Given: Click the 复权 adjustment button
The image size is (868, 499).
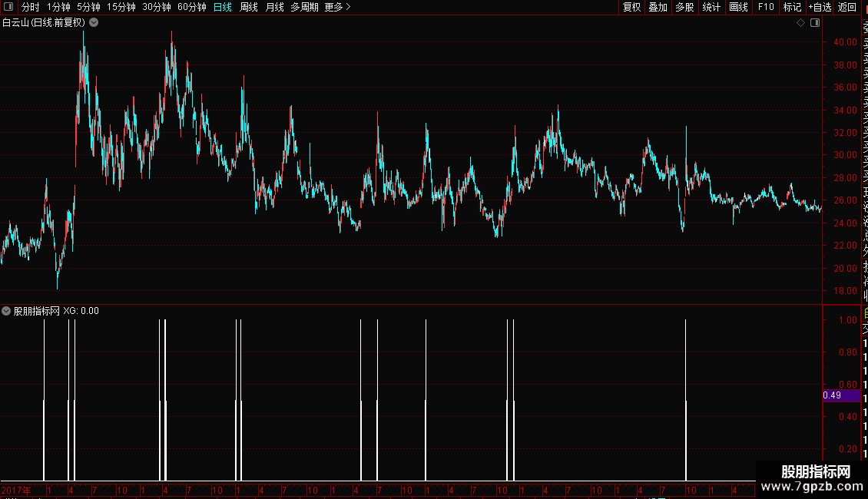Looking at the screenshot, I should tap(631, 7).
